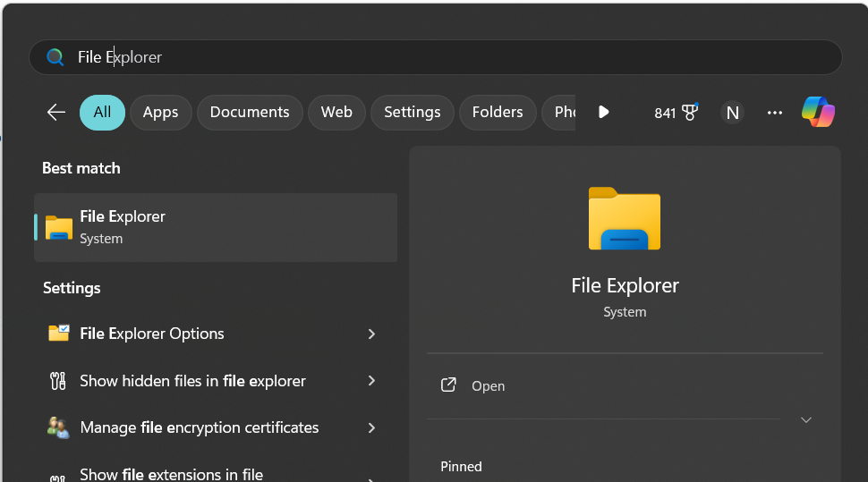Image resolution: width=868 pixels, height=482 pixels.
Task: Expand Manage file encryption certificates chevron
Action: pyautogui.click(x=371, y=427)
